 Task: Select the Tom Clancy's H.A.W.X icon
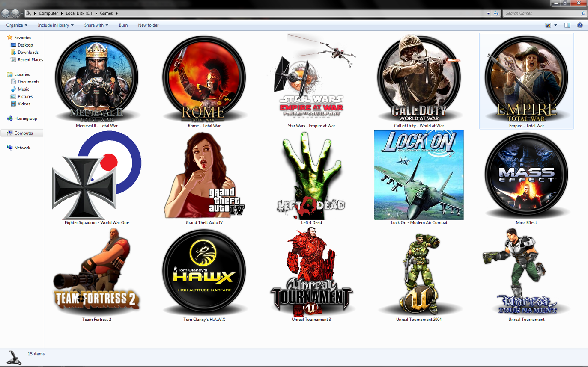[204, 272]
